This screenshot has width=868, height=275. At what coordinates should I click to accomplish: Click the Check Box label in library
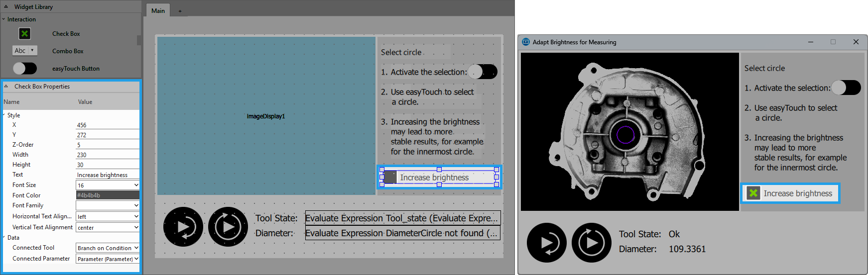click(66, 34)
